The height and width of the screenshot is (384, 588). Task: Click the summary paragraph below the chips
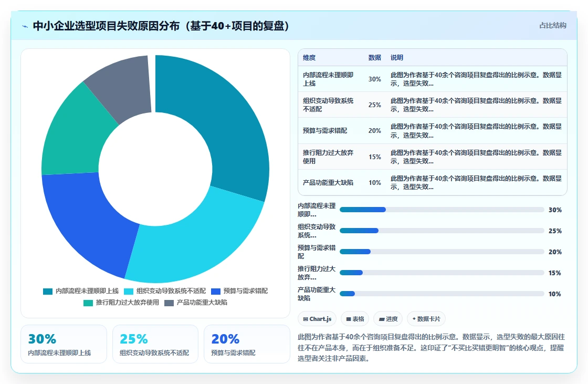[x=431, y=348]
